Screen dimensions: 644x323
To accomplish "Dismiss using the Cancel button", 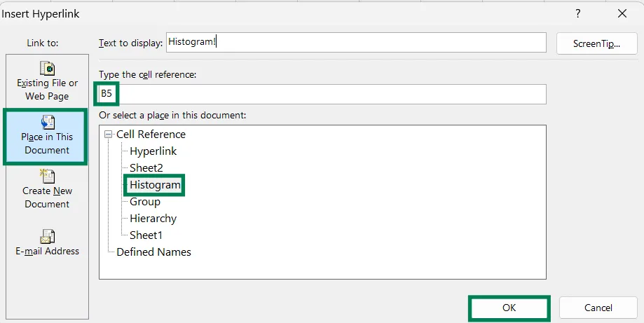I will point(598,308).
